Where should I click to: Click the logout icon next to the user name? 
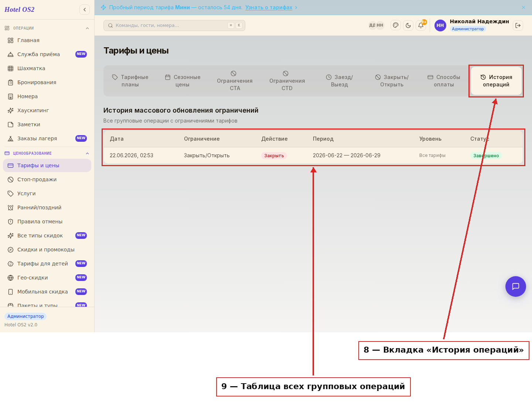click(518, 25)
